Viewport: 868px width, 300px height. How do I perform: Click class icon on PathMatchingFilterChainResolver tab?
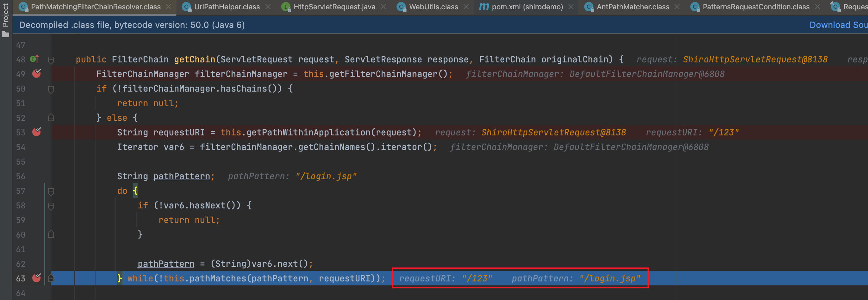pos(24,7)
